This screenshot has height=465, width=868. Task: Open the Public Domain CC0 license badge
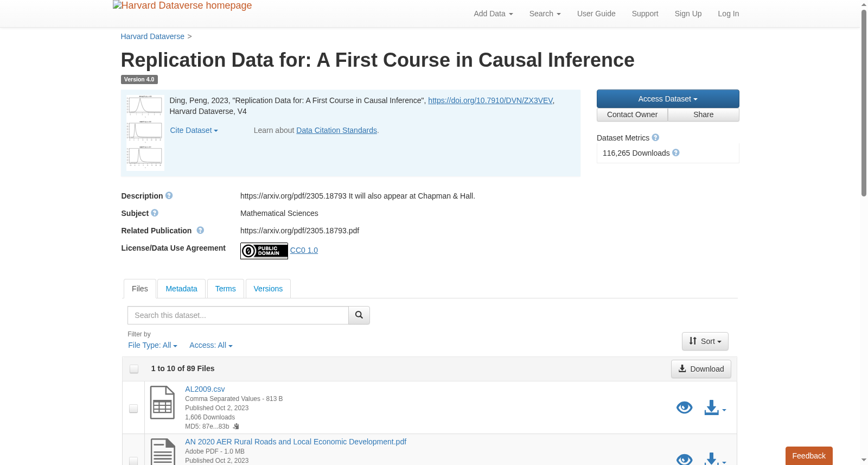click(x=264, y=251)
